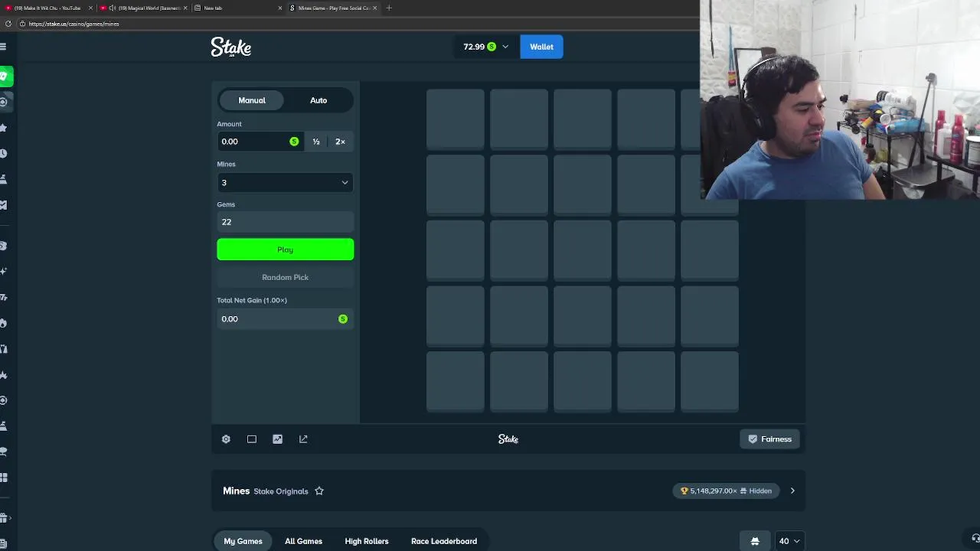Open live stats chart icon
Screen dimensions: 980x551
pos(277,439)
